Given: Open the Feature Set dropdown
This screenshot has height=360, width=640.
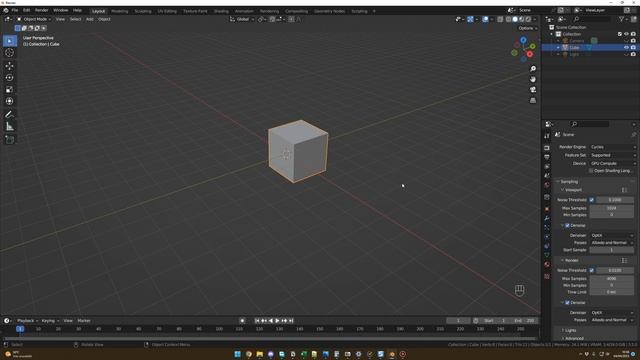Looking at the screenshot, I should click(x=613, y=156).
